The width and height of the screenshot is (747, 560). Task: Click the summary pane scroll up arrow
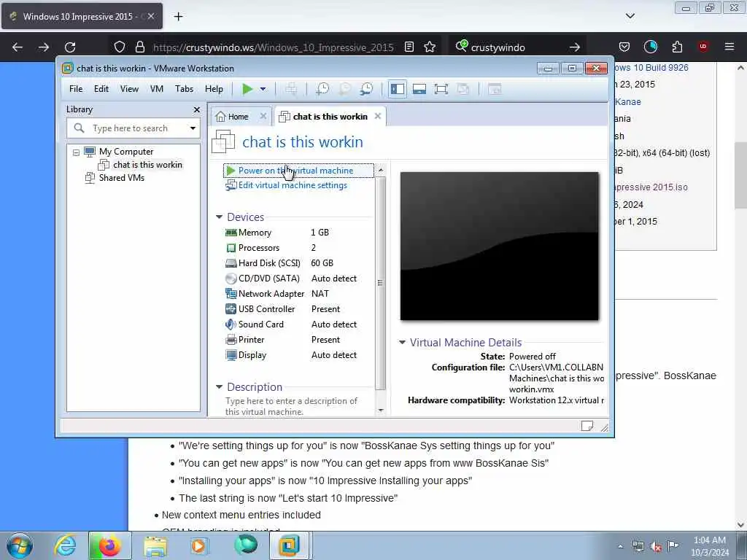pyautogui.click(x=381, y=170)
